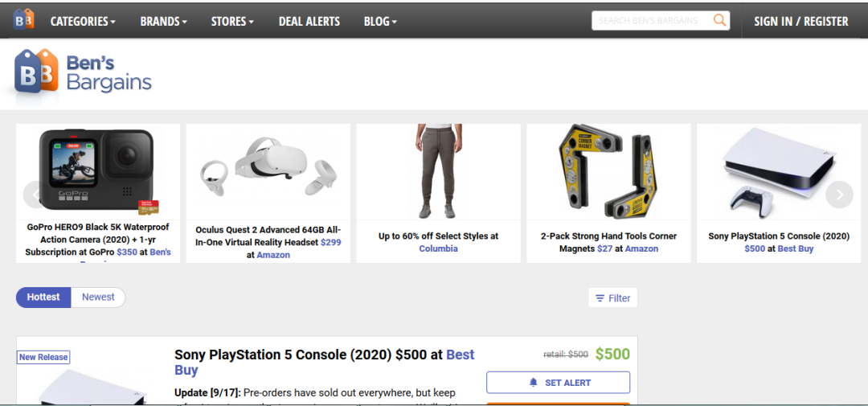The height and width of the screenshot is (406, 868).
Task: Expand the Categories dropdown menu
Action: click(x=83, y=22)
